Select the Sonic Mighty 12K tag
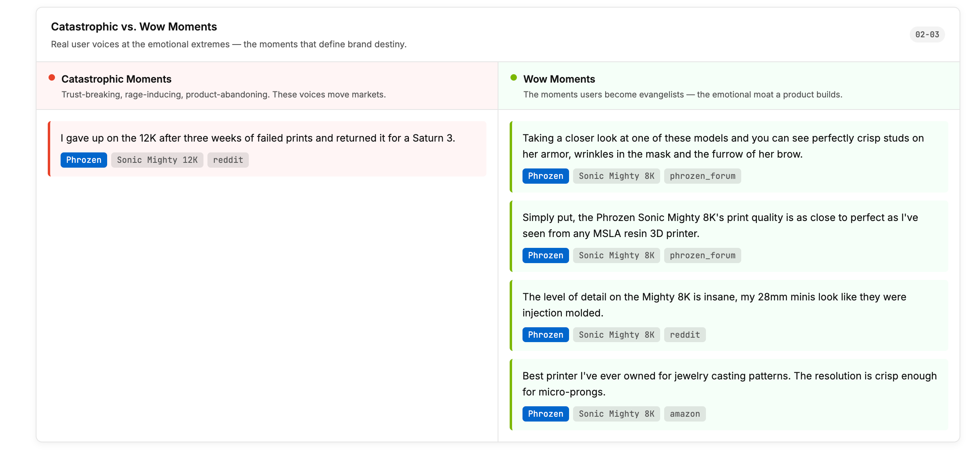The image size is (980, 450). point(157,160)
